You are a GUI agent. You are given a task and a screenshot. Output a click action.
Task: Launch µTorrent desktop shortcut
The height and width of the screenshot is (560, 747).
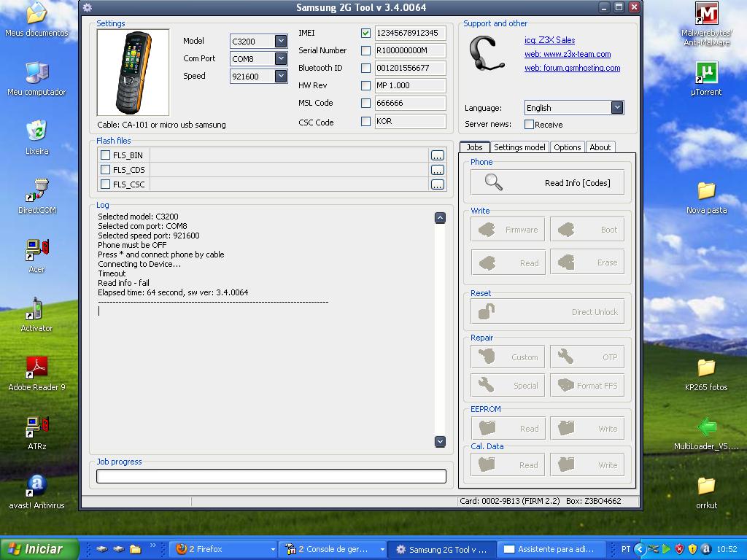pos(706,79)
